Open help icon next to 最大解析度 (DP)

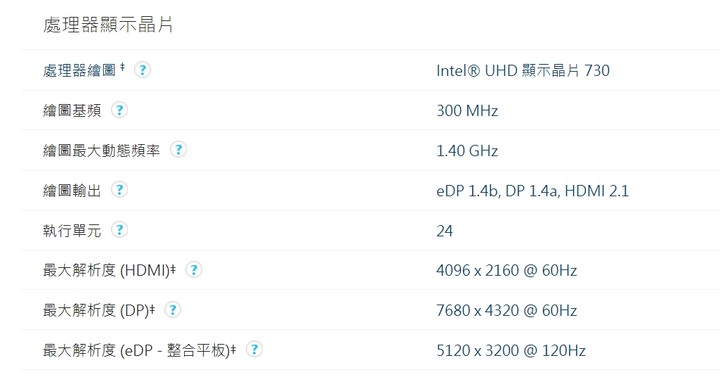coord(173,310)
